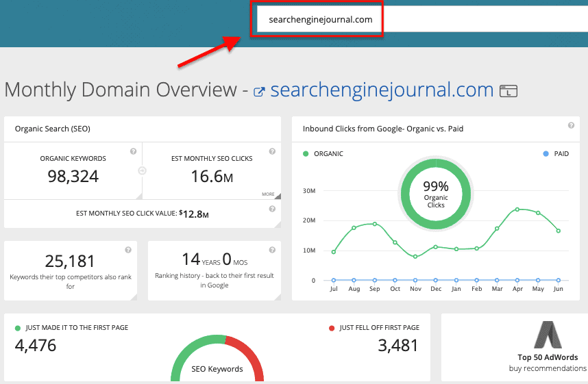The height and width of the screenshot is (384, 588).
Task: Open external link icon beside domain title
Action: (259, 92)
